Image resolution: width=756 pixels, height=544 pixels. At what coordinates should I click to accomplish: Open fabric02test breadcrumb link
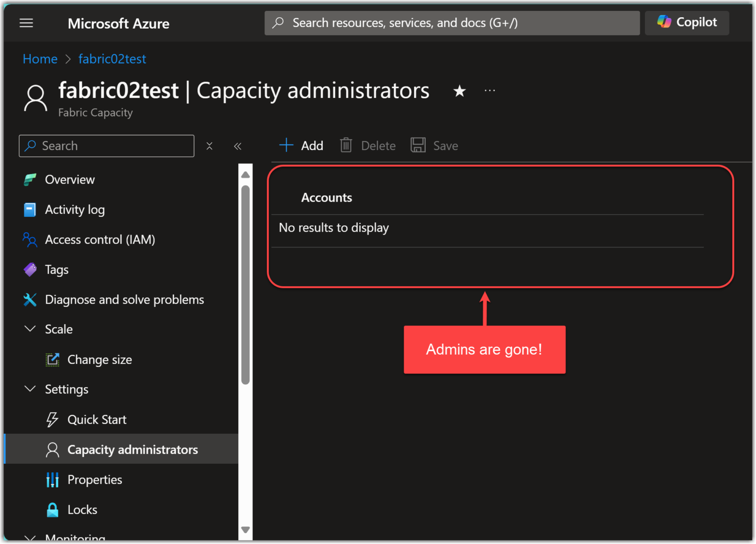click(x=112, y=59)
